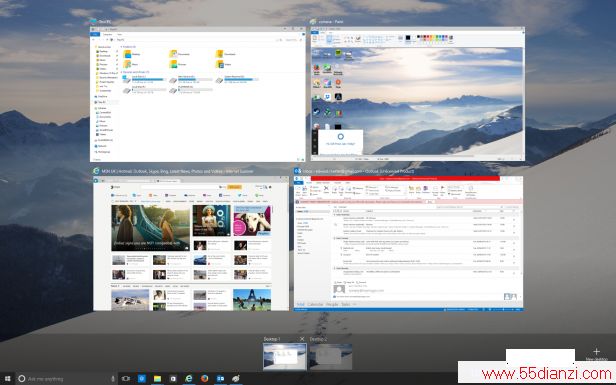Click the Outlook window title icon
Viewport: 616px width, 385px height.
pyautogui.click(x=298, y=171)
